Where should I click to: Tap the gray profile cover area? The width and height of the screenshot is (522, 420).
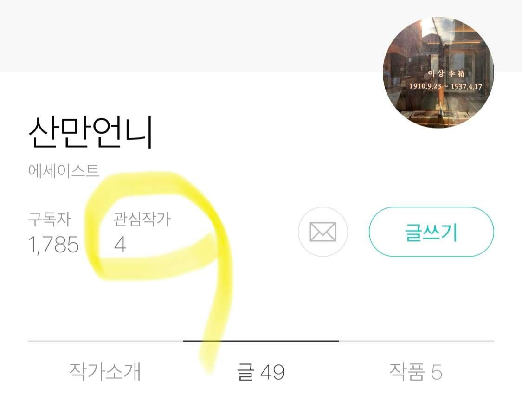coord(190,35)
